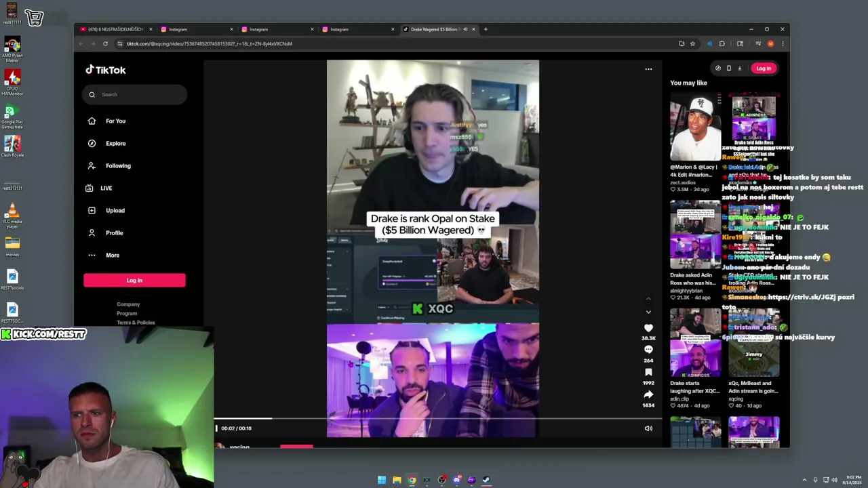Open the Explore page in sidebar
Screen dimensions: 868x488
click(x=107, y=143)
